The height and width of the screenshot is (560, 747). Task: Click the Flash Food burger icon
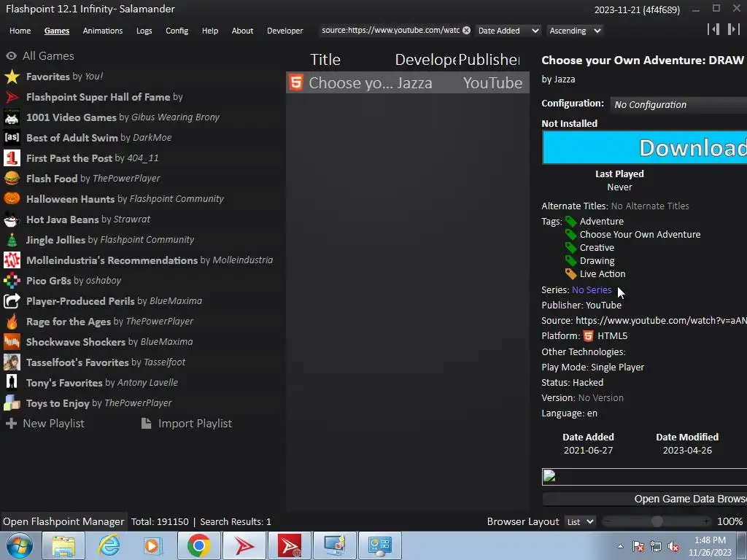[x=12, y=179]
